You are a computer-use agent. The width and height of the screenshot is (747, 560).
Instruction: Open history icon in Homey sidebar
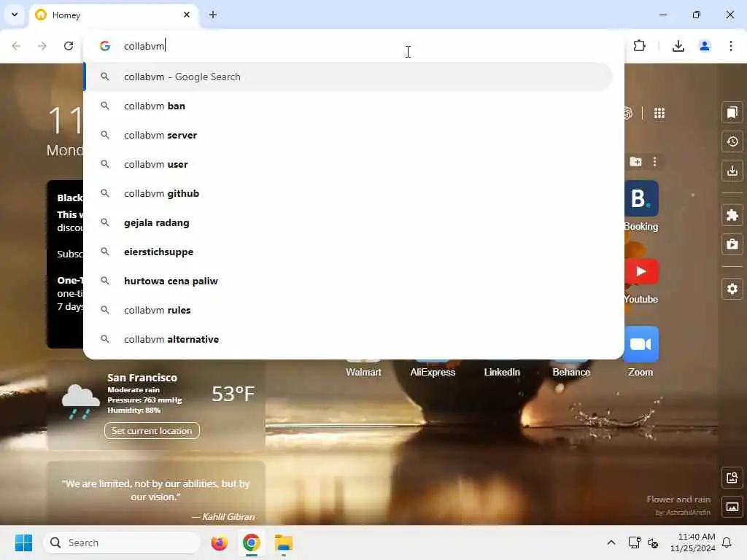(x=732, y=141)
